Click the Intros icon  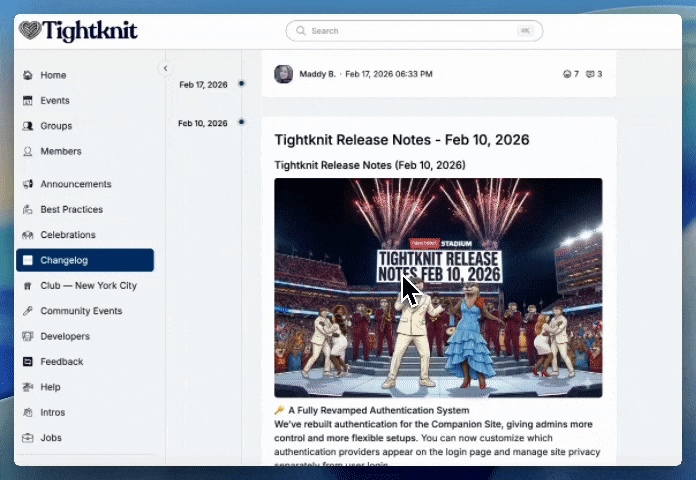click(28, 412)
